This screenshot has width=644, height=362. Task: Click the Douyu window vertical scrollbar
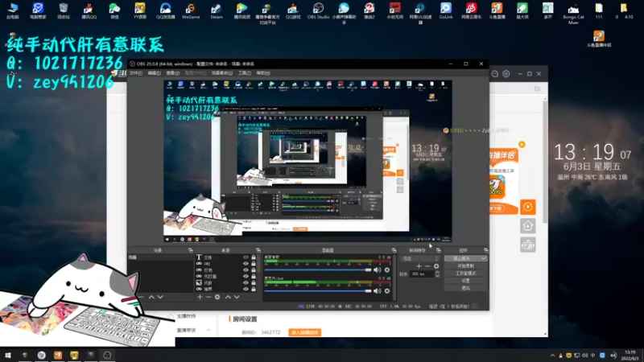coord(545,162)
